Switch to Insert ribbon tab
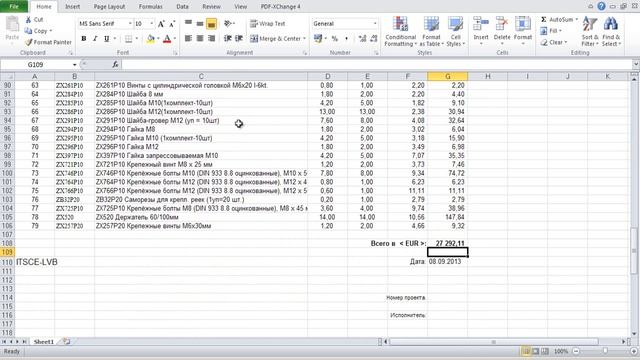Image resolution: width=640 pixels, height=360 pixels. [73, 7]
